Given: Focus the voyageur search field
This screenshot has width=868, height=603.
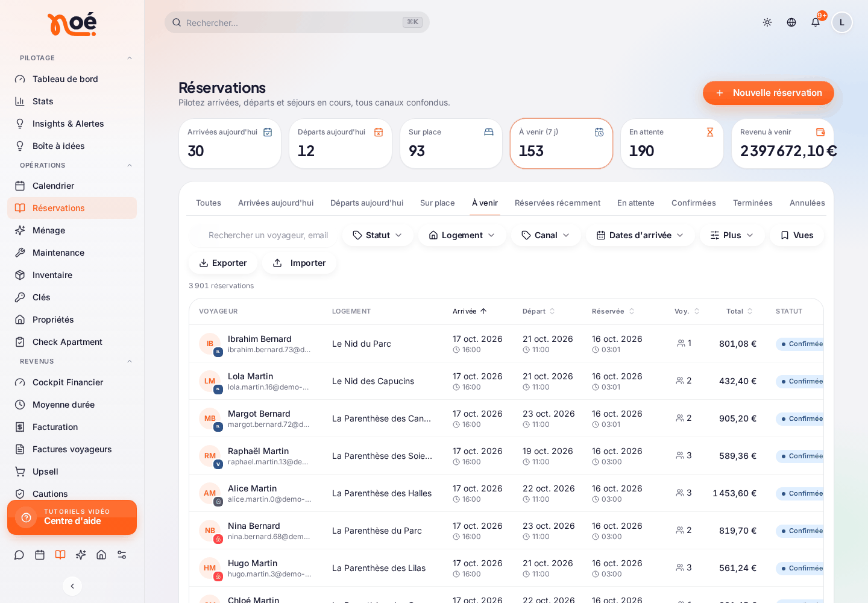Looking at the screenshot, I should tap(263, 235).
